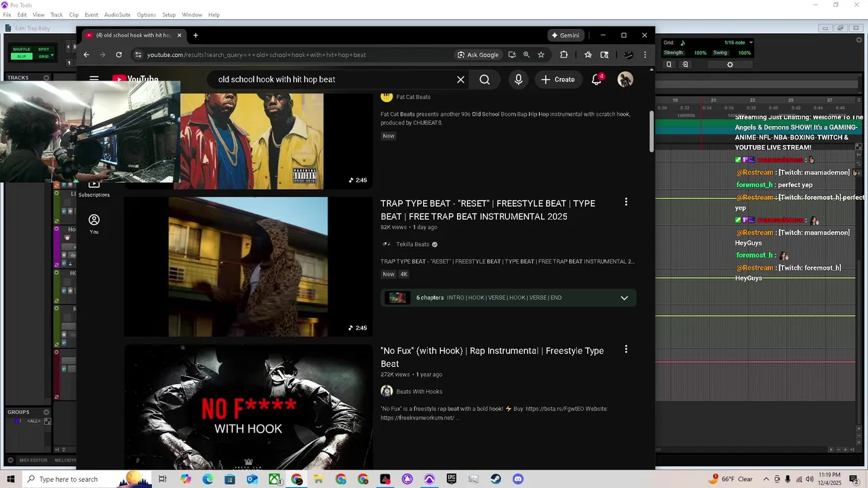Click the second zoom magnifier icon in Pro Tools
The height and width of the screenshot is (488, 868).
tap(685, 64)
